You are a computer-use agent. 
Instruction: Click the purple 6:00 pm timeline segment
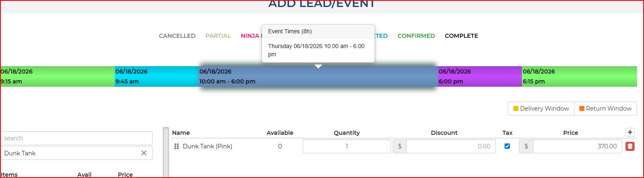[480, 76]
